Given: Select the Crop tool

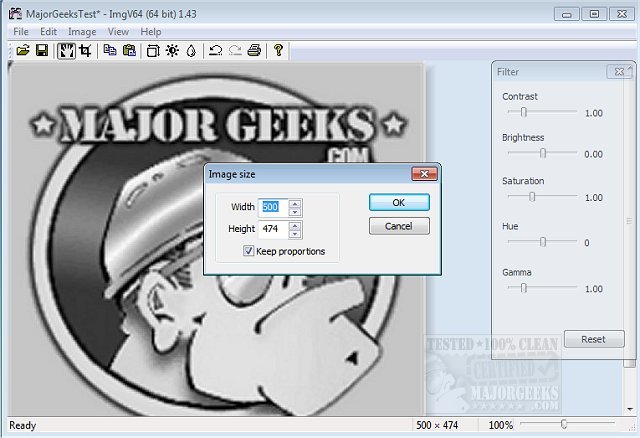Looking at the screenshot, I should tap(85, 51).
